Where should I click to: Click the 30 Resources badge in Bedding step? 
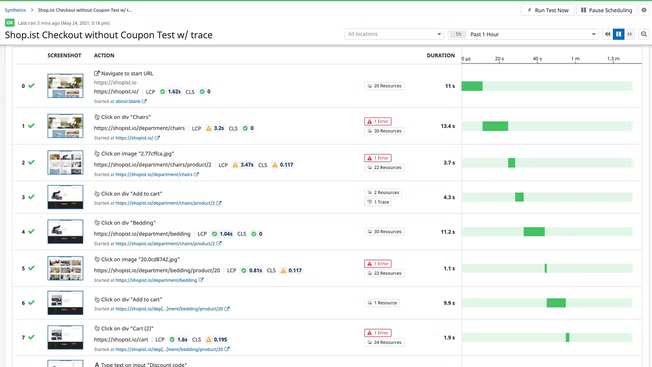click(385, 232)
